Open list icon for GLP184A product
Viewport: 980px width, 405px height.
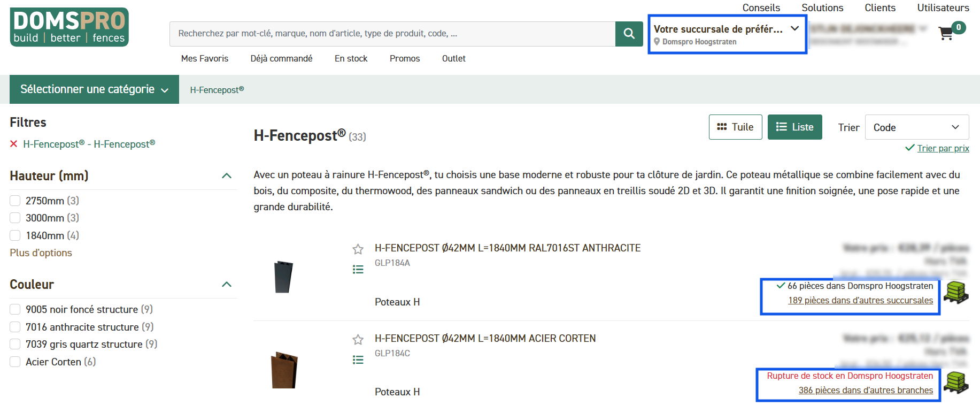click(x=358, y=269)
